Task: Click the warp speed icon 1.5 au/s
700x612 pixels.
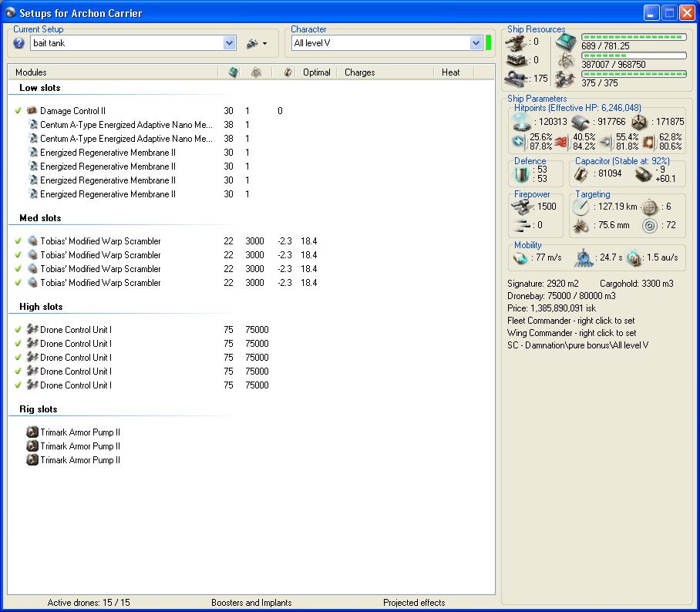Action: (x=634, y=257)
